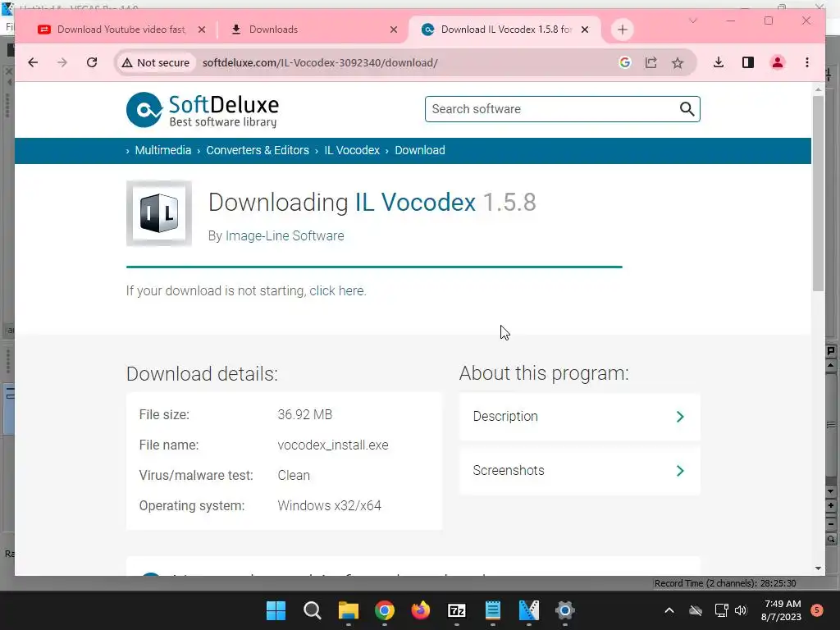Image resolution: width=840 pixels, height=630 pixels.
Task: Close the Downloads tab
Action: click(x=394, y=30)
